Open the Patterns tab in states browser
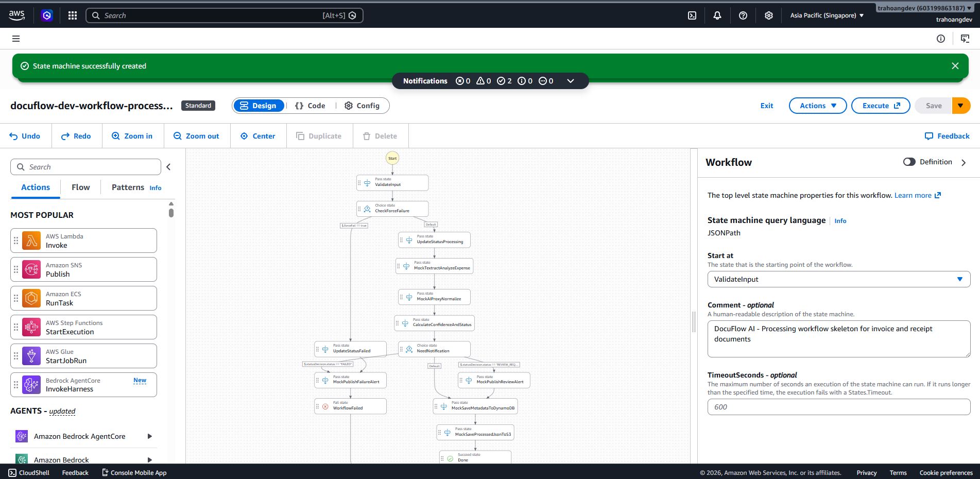This screenshot has width=980, height=479. [x=128, y=187]
